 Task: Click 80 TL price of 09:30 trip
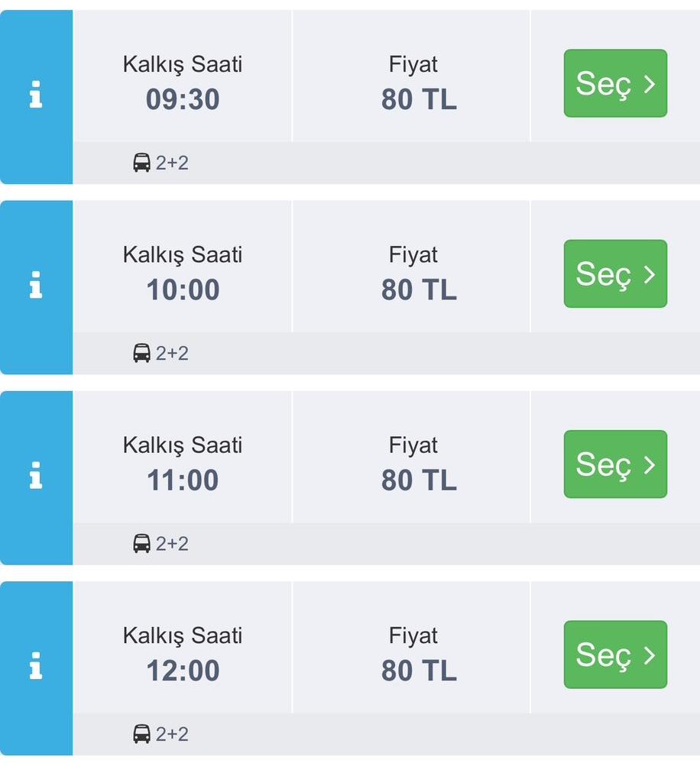[419, 100]
